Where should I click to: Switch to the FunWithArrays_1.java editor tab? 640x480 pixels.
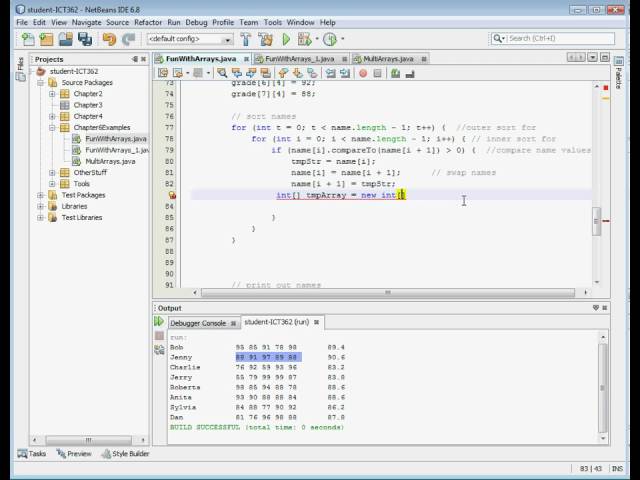(300, 59)
